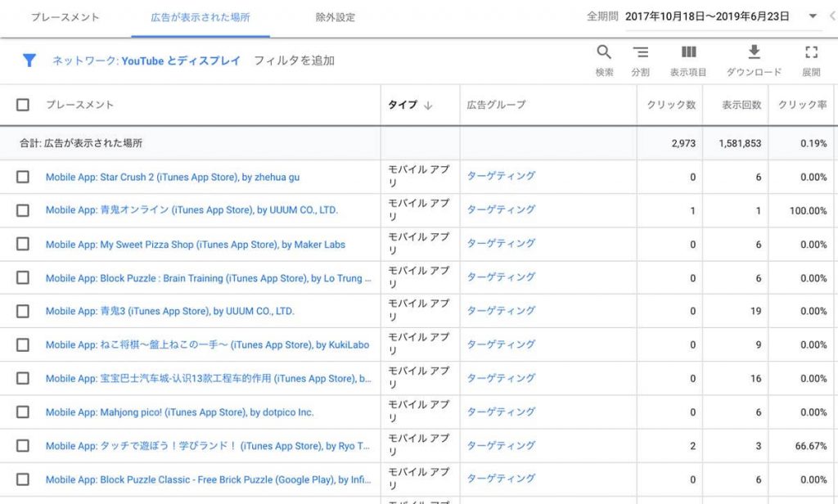Viewport: 838px width, 504px height.
Task: Click impressions value 19 in 青鬼3 row
Action: (755, 311)
